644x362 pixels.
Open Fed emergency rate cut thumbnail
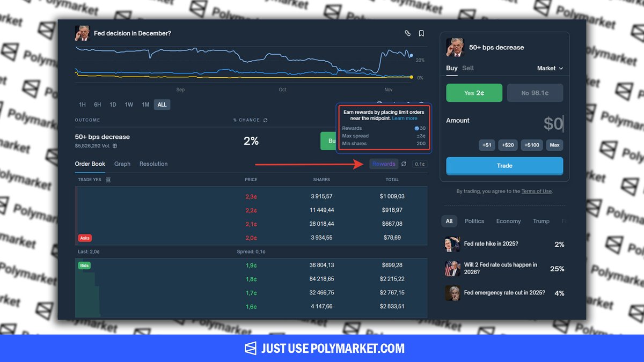(x=452, y=293)
